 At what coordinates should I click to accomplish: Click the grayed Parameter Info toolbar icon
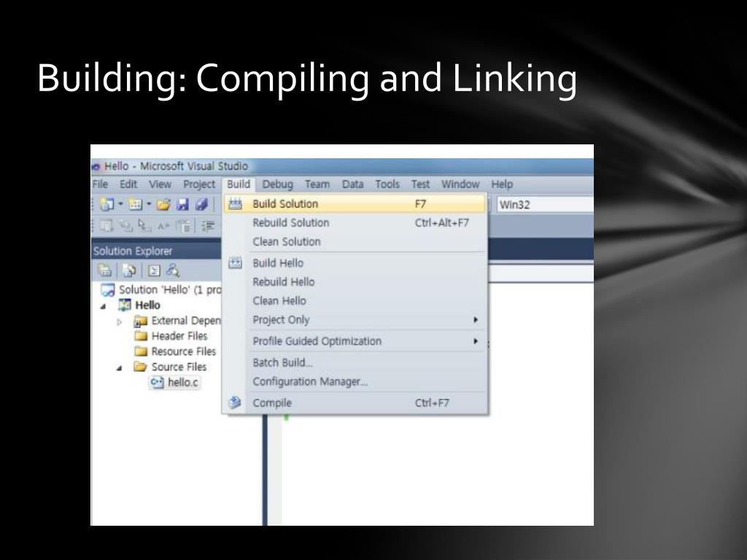coord(125,226)
